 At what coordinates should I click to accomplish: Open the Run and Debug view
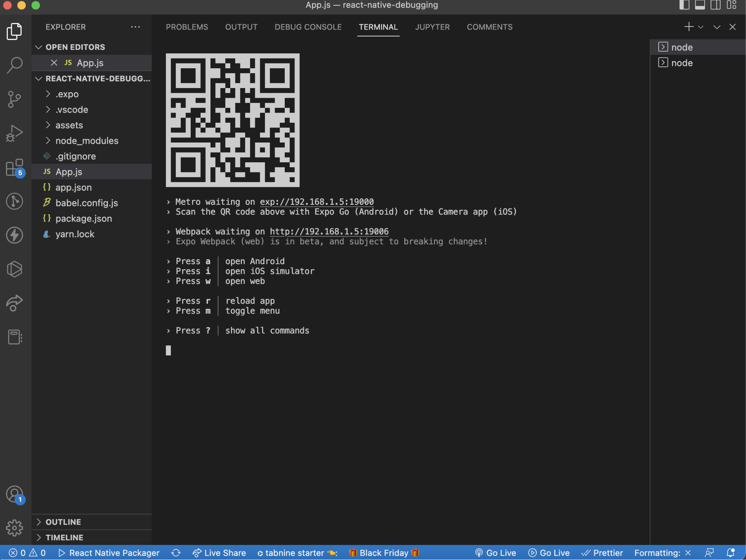pos(14,133)
